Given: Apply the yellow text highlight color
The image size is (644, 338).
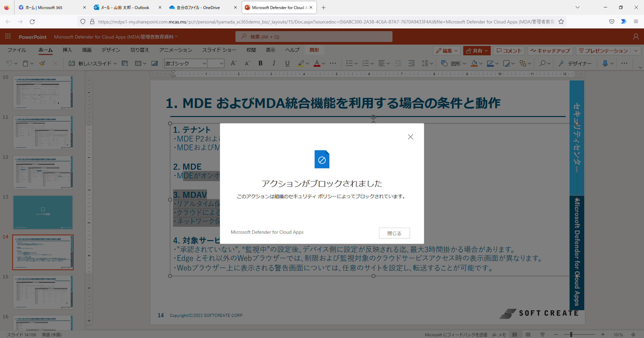Looking at the screenshot, I should click(301, 63).
